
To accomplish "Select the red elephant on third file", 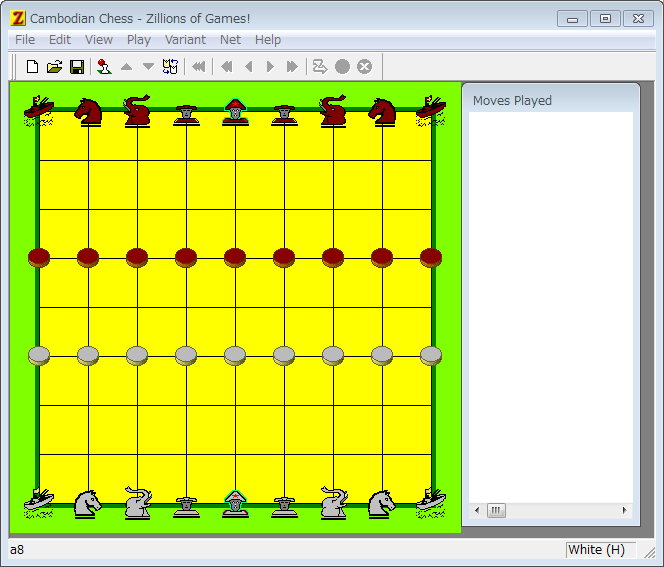I will click(137, 111).
